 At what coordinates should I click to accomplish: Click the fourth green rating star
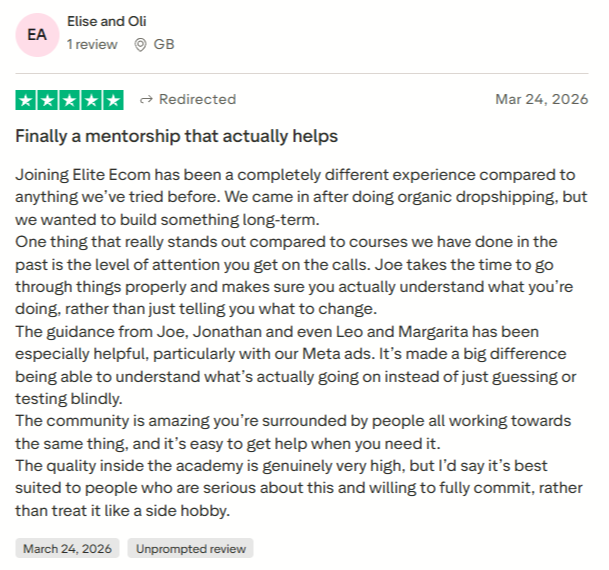click(x=92, y=100)
